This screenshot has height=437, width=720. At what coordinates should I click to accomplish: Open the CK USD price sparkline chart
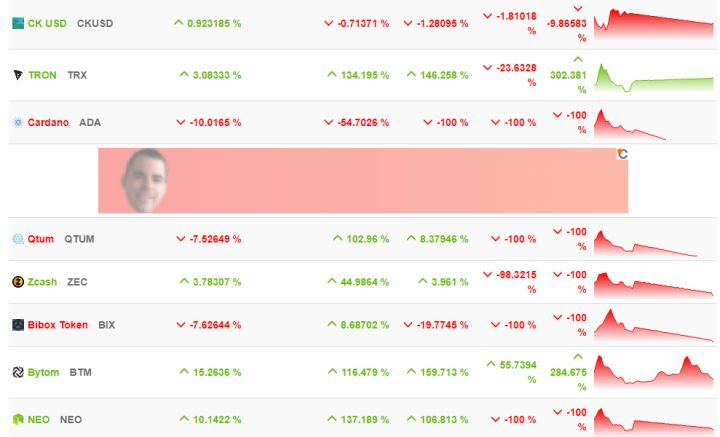[x=654, y=24]
